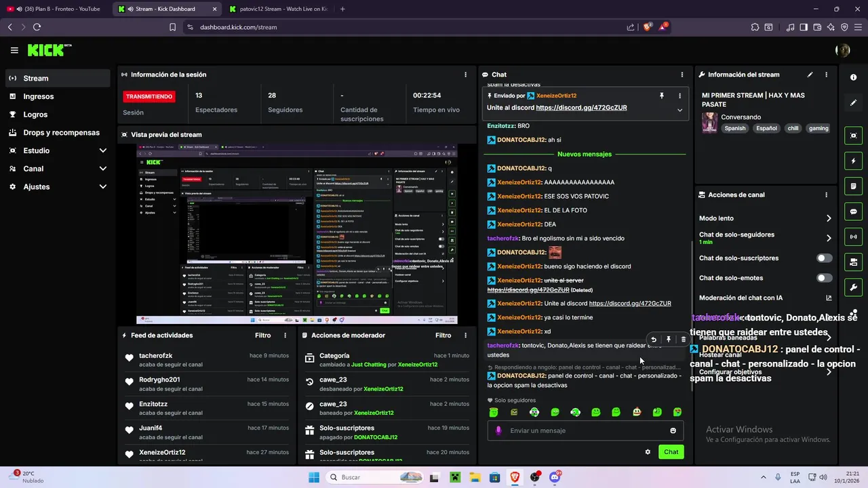Toggle Chat de solo-suscriptores switch
Viewport: 868px width, 488px height.
825,258
